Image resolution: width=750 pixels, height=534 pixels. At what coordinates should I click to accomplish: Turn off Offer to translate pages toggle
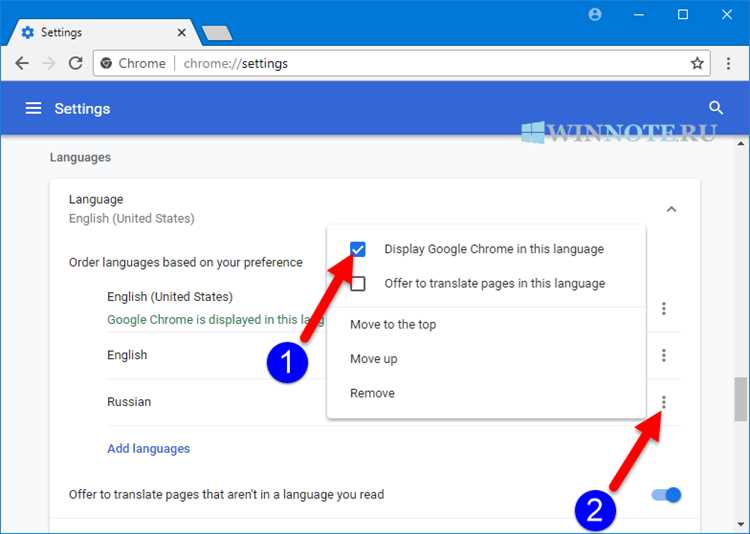tap(667, 495)
